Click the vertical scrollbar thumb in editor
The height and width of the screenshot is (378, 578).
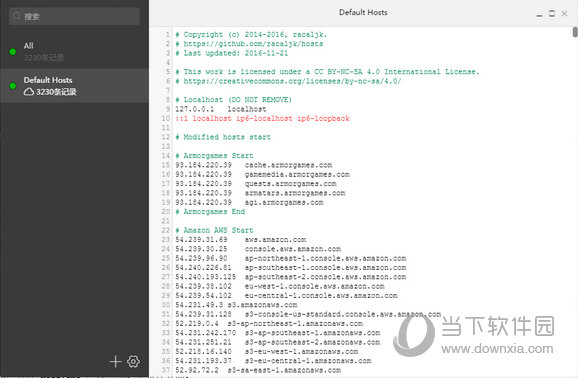click(x=575, y=32)
